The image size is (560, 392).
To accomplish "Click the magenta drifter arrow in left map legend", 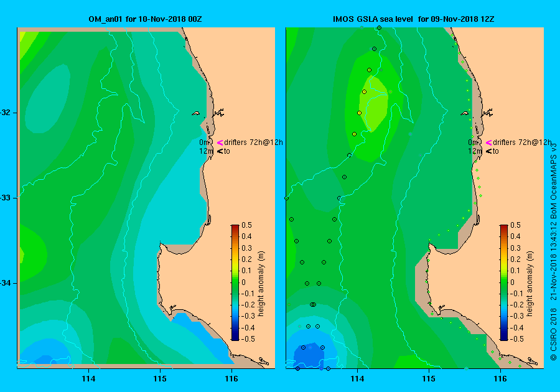I will pos(220,142).
